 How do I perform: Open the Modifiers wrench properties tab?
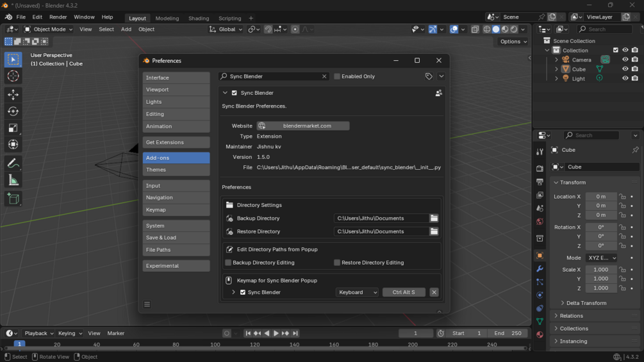click(x=540, y=269)
